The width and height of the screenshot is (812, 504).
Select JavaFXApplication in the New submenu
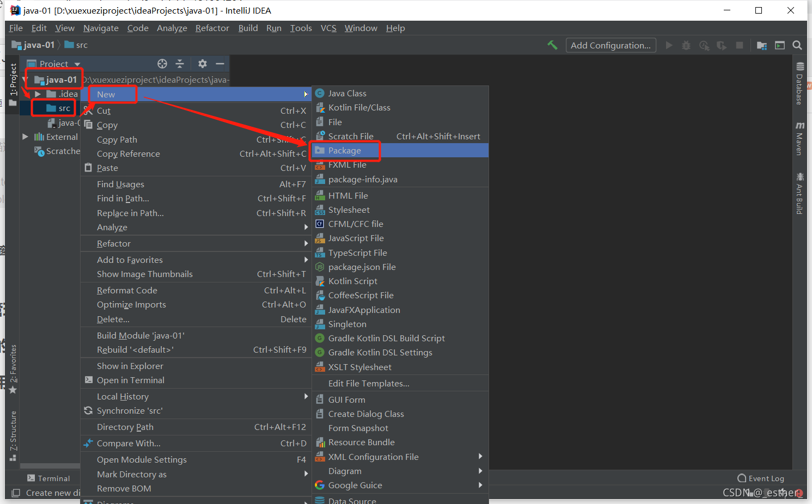tap(400, 310)
